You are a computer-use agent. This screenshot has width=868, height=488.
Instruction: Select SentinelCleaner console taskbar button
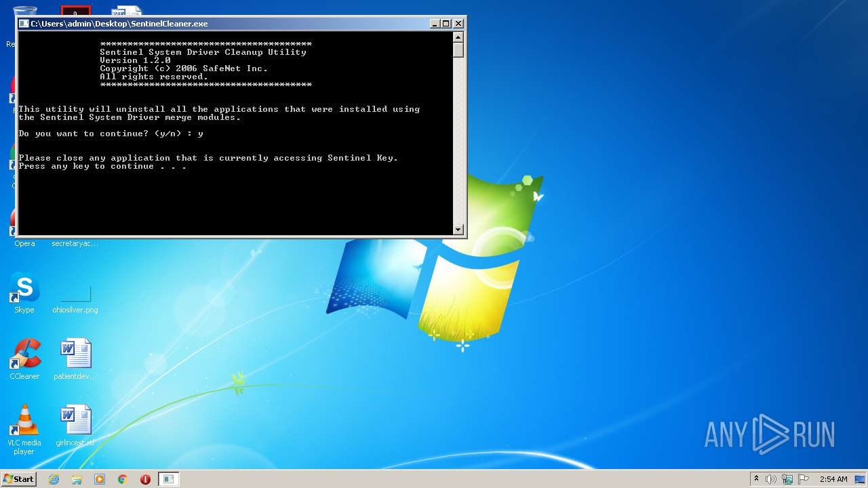point(168,479)
